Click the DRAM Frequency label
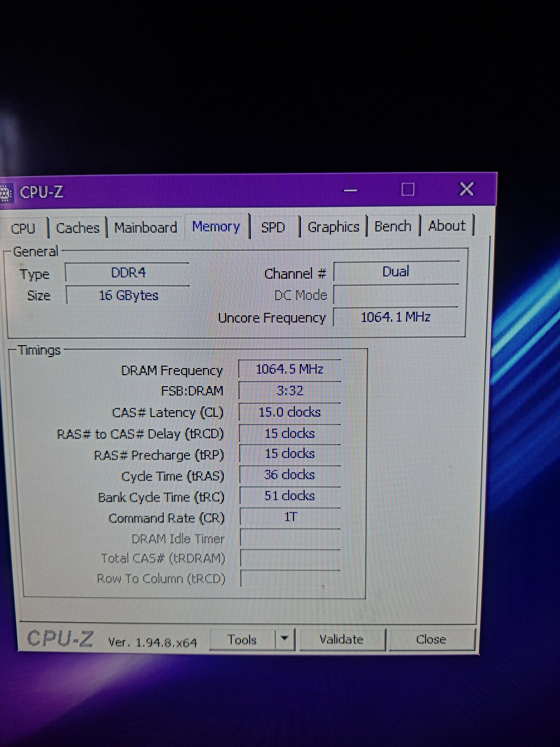The width and height of the screenshot is (560, 747). point(172,371)
